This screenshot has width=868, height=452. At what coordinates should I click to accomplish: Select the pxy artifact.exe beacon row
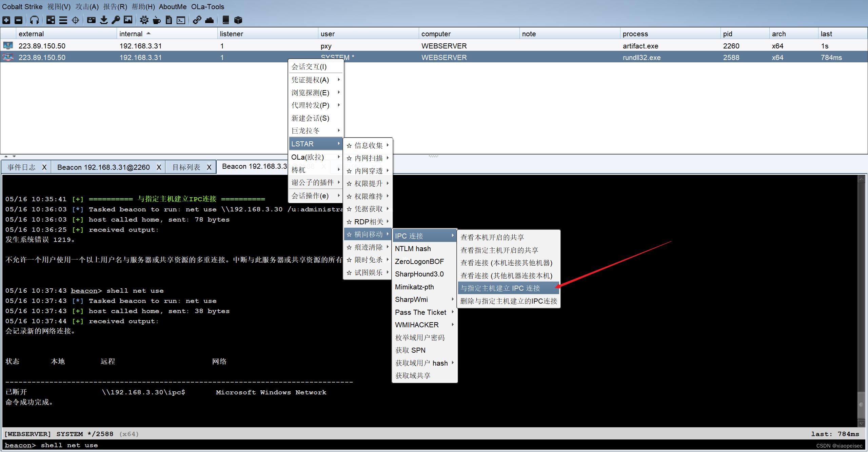point(325,46)
